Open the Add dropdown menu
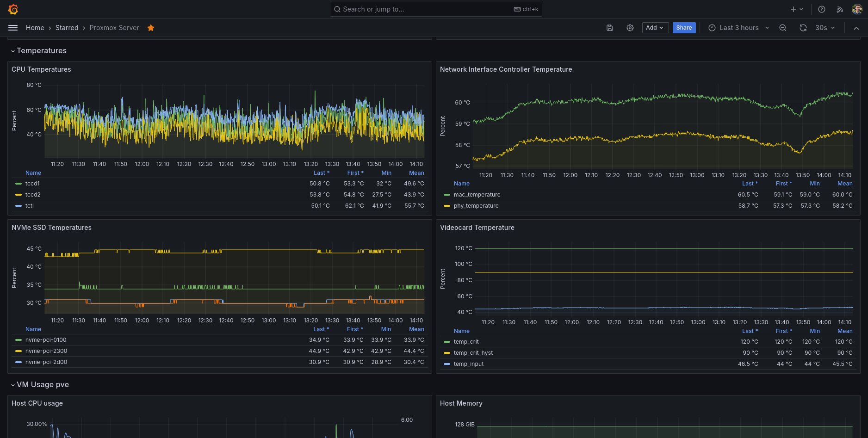The height and width of the screenshot is (438, 868). 655,28
